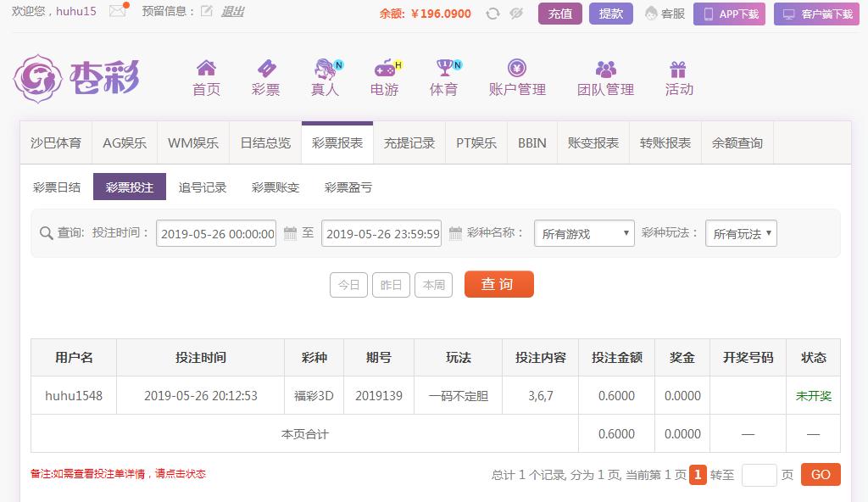Open the 活动 gift box icon

pos(678,69)
